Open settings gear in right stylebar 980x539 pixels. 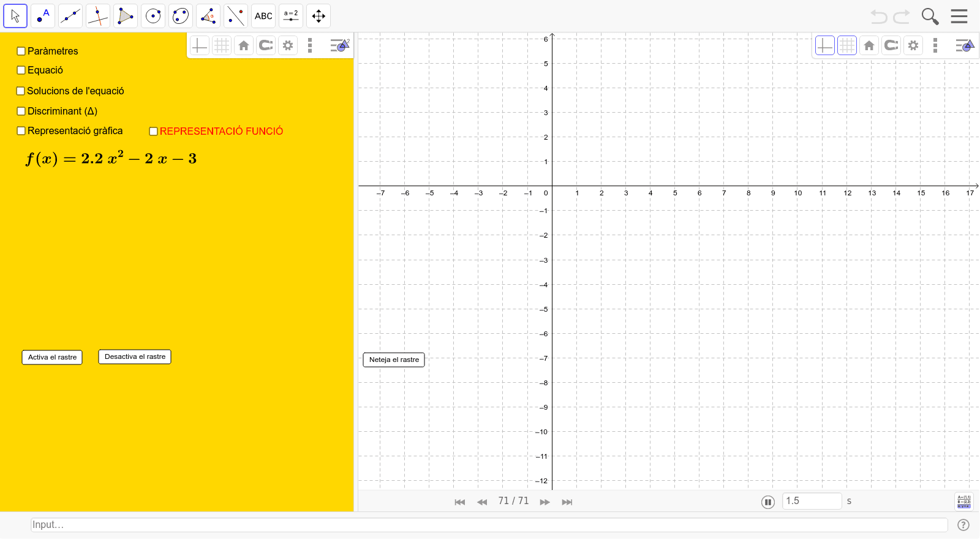913,45
